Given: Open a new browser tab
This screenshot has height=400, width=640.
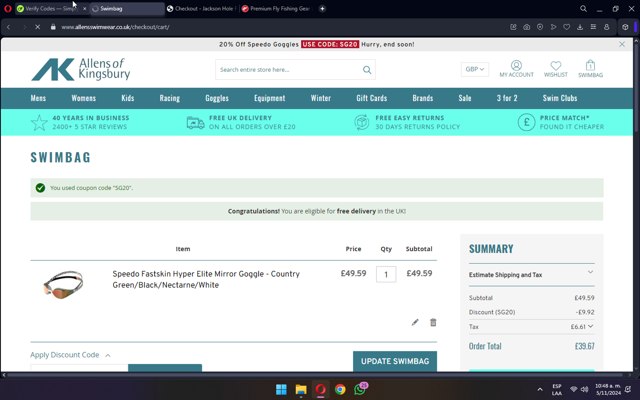Looking at the screenshot, I should [322, 9].
